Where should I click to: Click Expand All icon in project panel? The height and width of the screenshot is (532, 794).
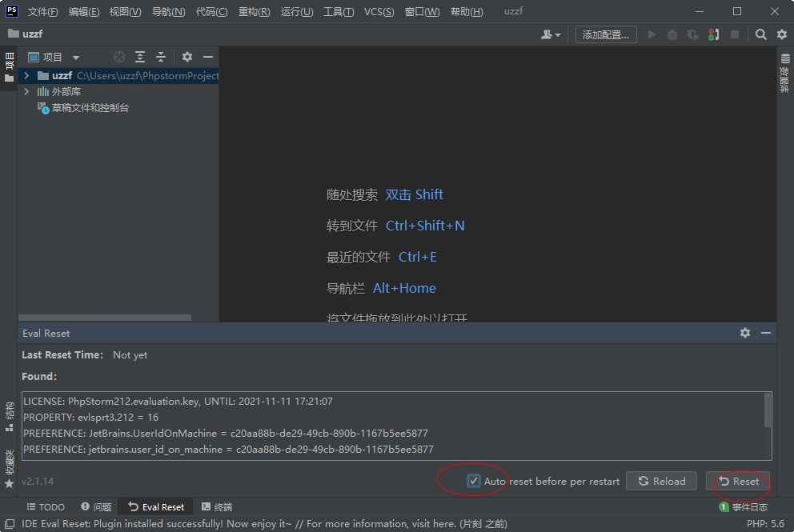pyautogui.click(x=140, y=57)
